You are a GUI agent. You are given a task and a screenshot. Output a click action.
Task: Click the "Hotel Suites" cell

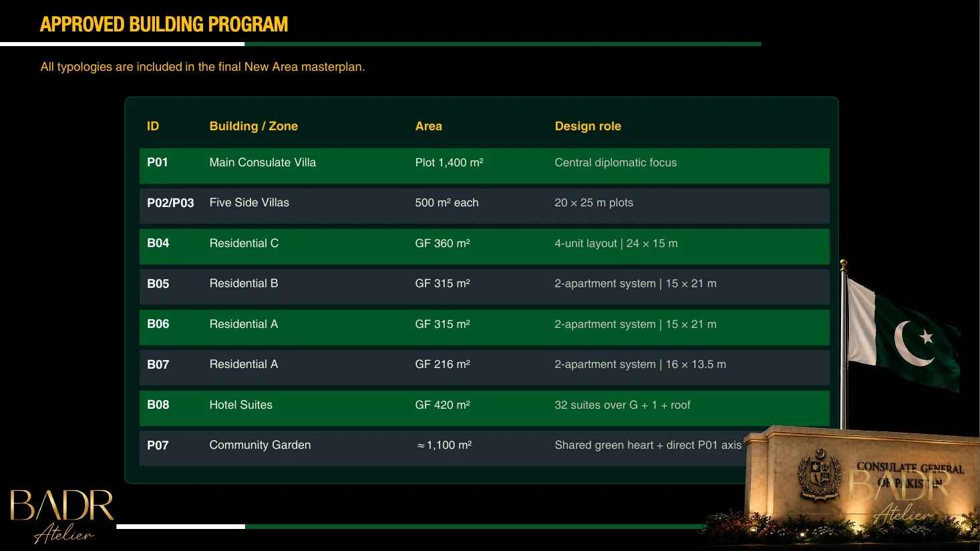click(241, 405)
